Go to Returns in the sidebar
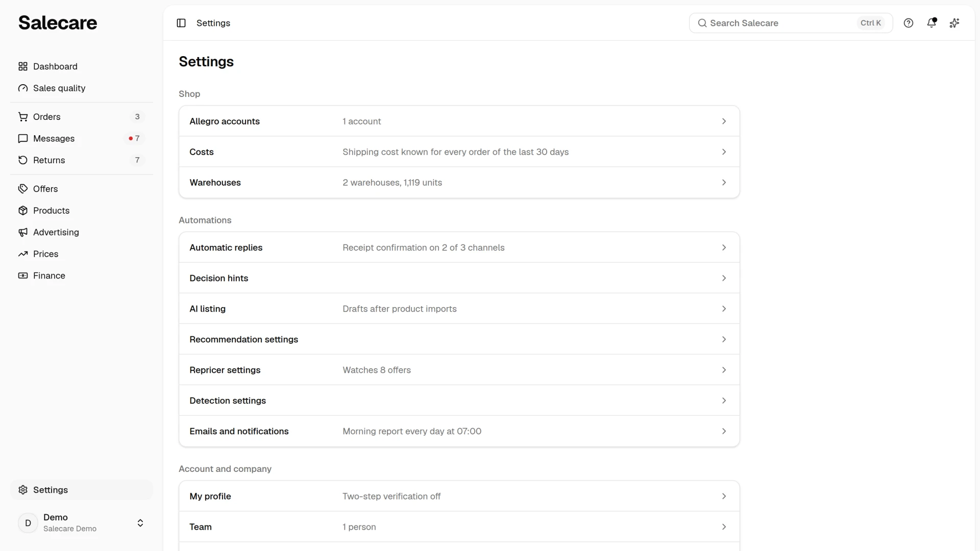This screenshot has height=551, width=980. coord(82,160)
